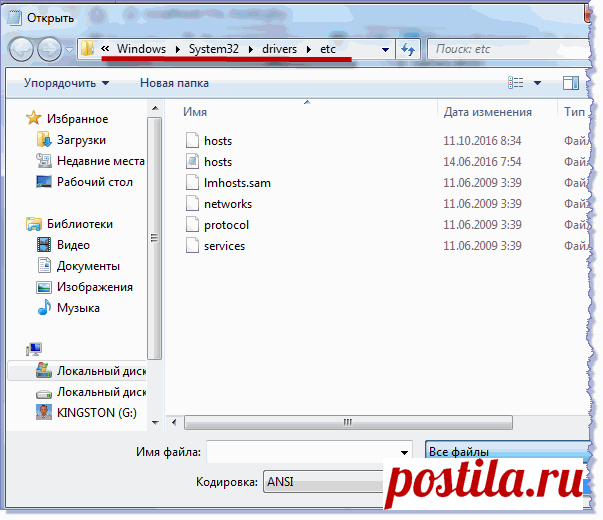The width and height of the screenshot is (603, 520).
Task: Open view options dropdown arrow
Action: pyautogui.click(x=537, y=83)
